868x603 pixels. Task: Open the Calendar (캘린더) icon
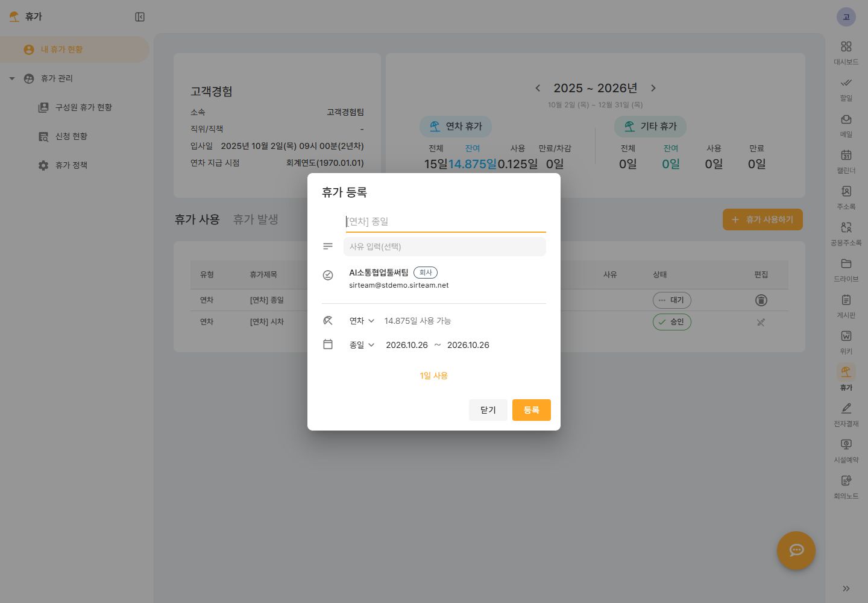point(846,155)
